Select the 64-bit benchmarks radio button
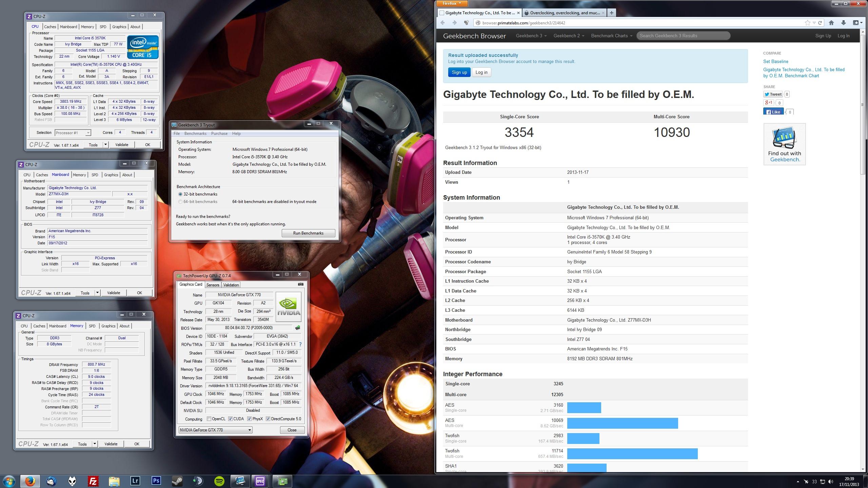The height and width of the screenshot is (488, 868). pyautogui.click(x=180, y=202)
